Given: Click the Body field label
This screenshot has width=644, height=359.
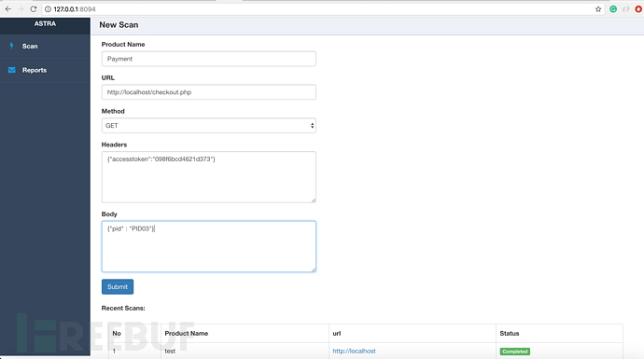Looking at the screenshot, I should click(109, 214).
